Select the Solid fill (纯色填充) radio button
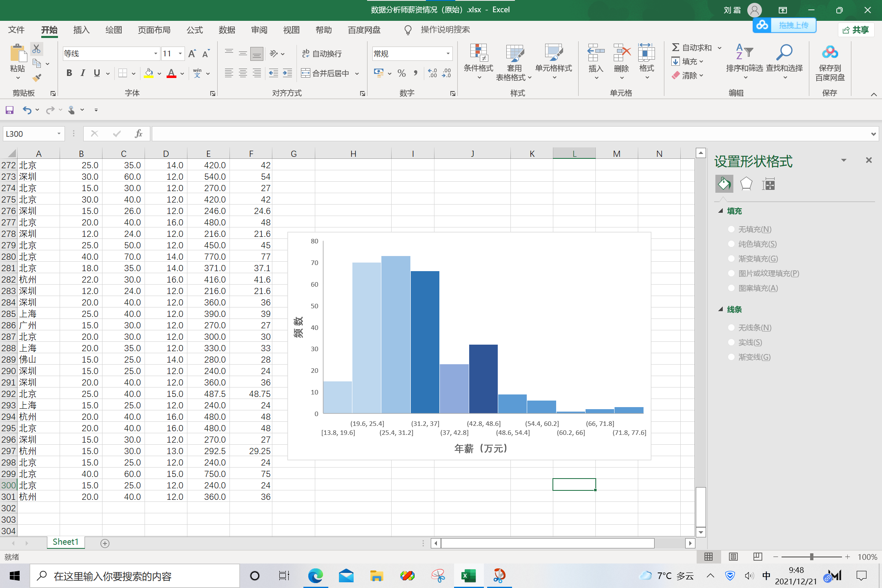The image size is (882, 588). 731,244
